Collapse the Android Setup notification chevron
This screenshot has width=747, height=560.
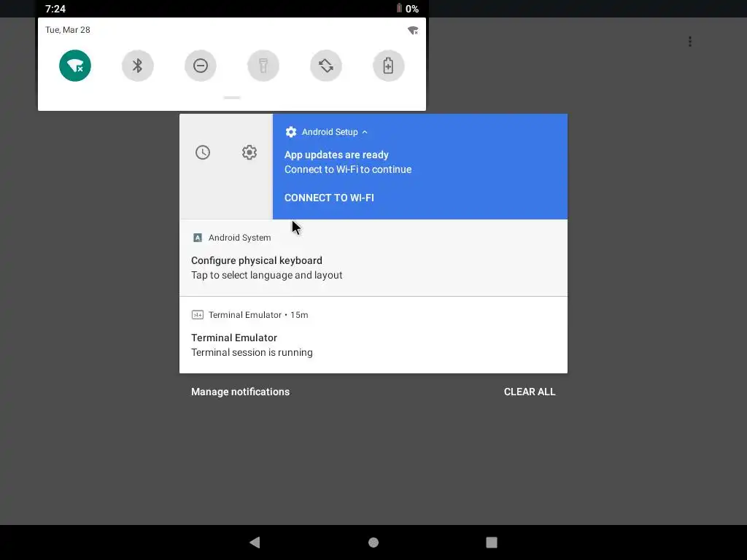click(x=365, y=133)
